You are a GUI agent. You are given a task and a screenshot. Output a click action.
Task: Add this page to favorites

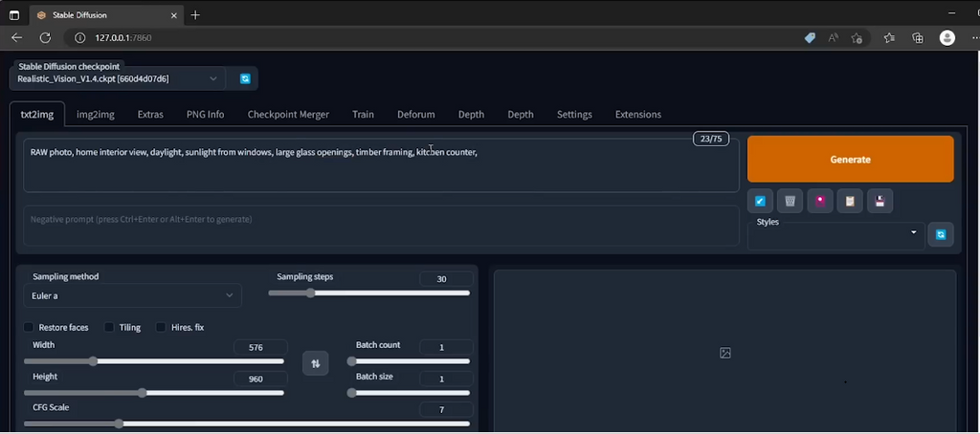[857, 38]
